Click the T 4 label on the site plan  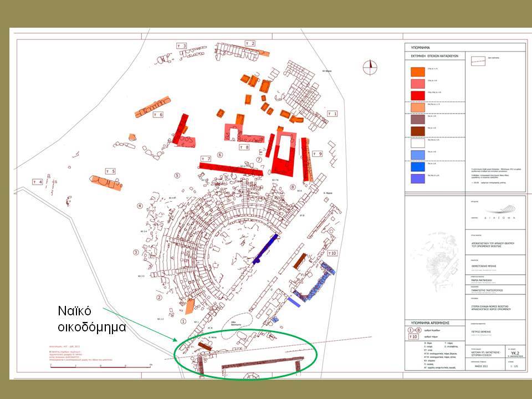pos(37,182)
